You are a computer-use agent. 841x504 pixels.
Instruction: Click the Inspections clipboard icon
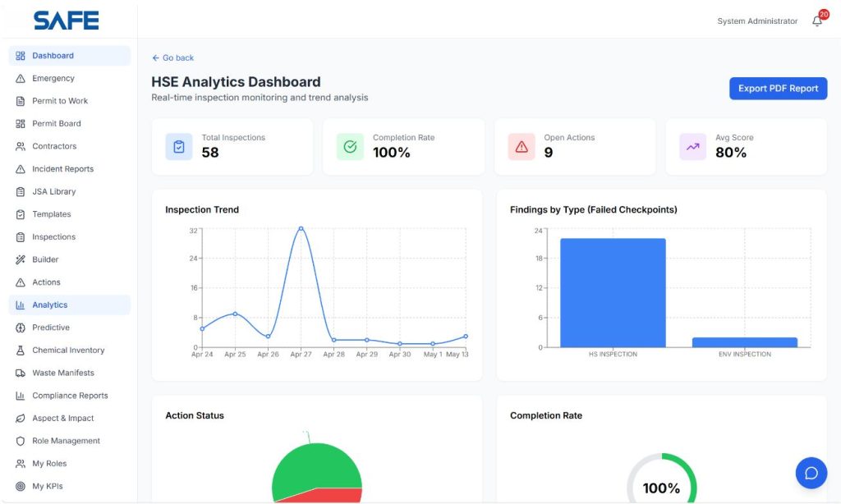point(21,236)
